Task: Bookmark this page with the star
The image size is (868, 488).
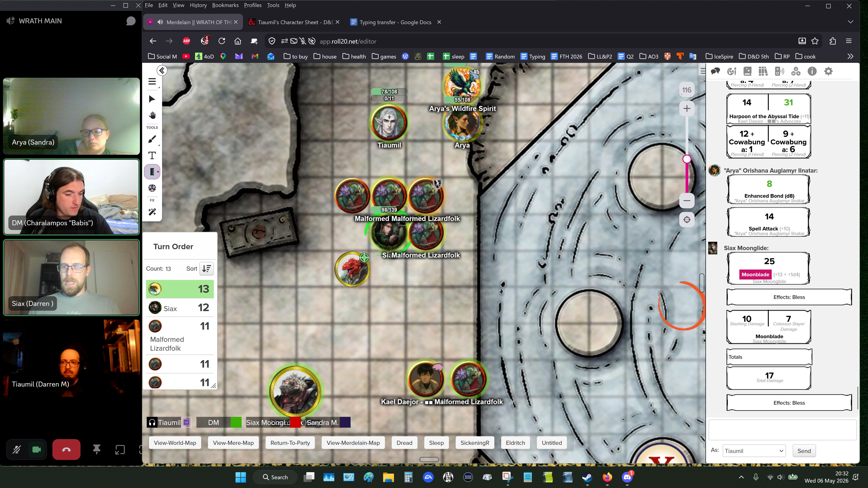Action: [815, 41]
